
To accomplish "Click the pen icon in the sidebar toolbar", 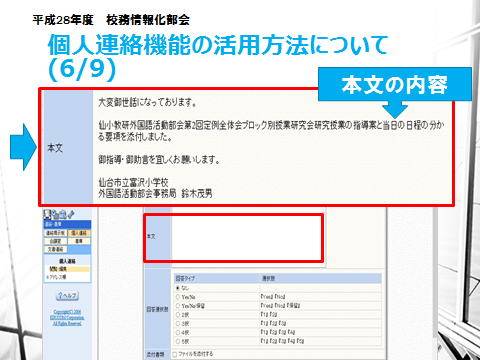I will [x=71, y=214].
